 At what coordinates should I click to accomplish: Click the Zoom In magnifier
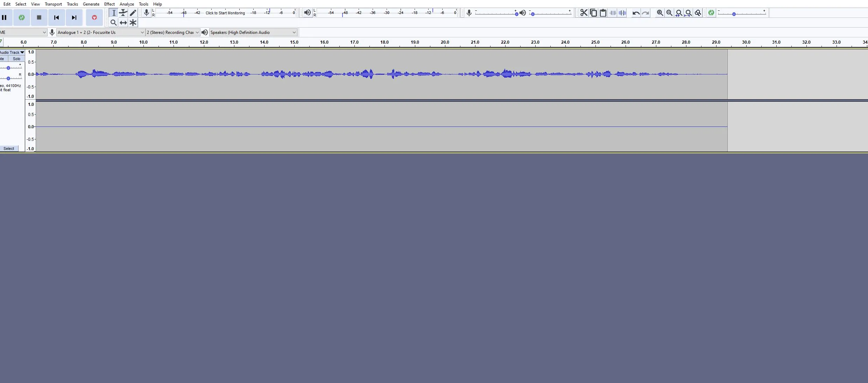click(659, 13)
